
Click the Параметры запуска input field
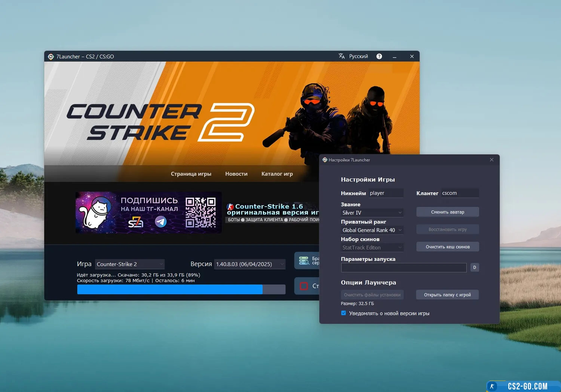pos(403,268)
